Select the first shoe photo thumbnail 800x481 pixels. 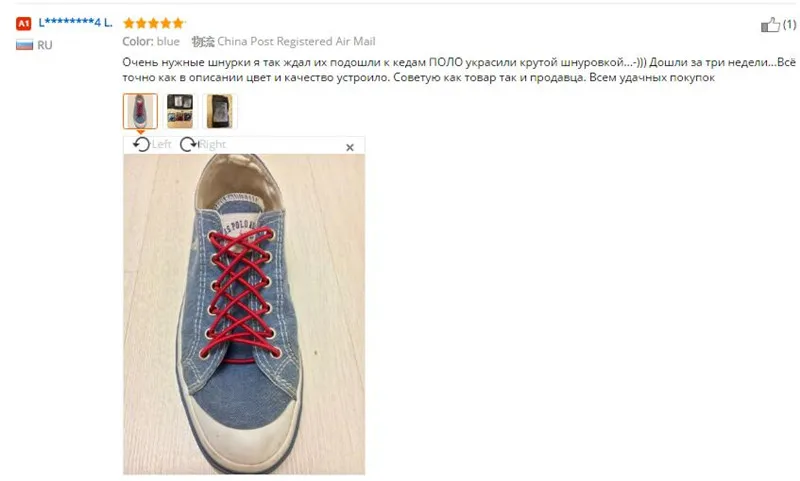coord(140,111)
